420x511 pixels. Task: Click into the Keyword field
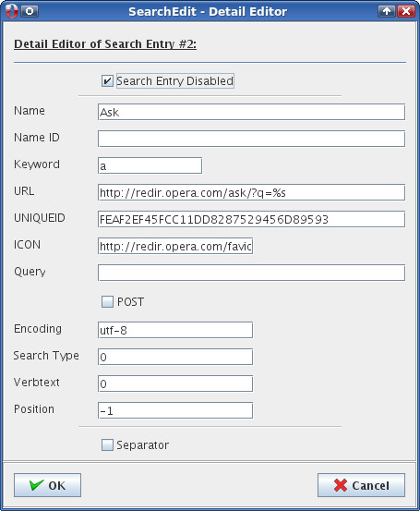[150, 165]
